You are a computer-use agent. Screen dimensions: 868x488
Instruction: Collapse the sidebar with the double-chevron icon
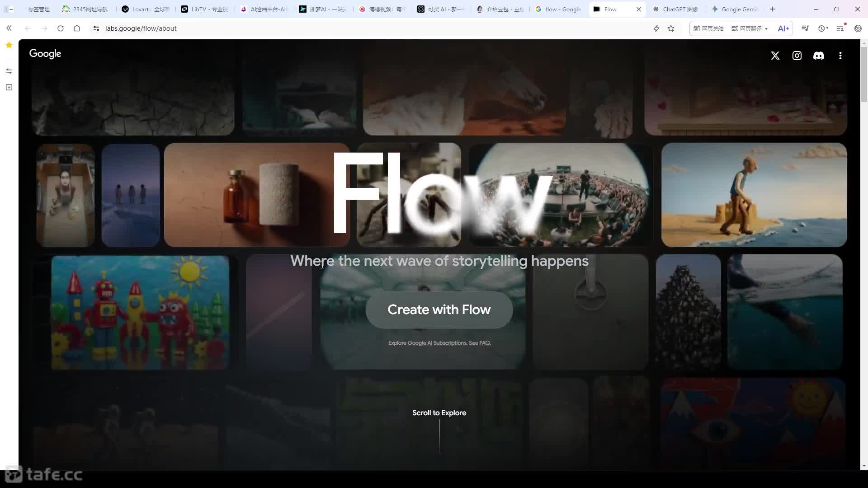(9, 28)
